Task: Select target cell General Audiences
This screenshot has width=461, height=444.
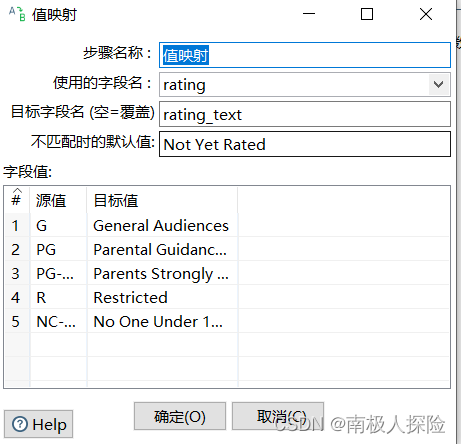Action: [x=162, y=225]
